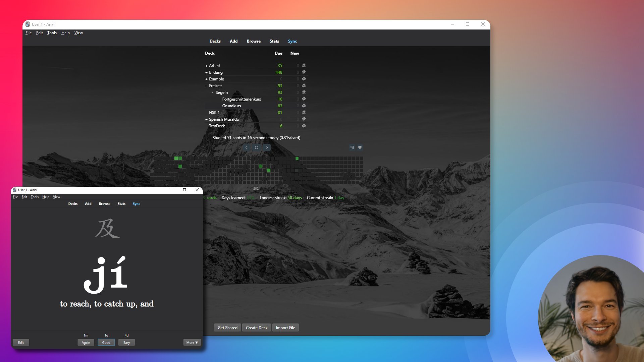Click the Create Deck button
The width and height of the screenshot is (644, 362).
pos(257,327)
